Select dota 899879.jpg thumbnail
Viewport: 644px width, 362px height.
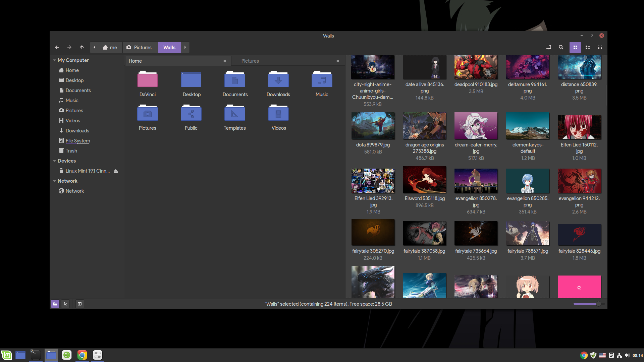tap(373, 126)
